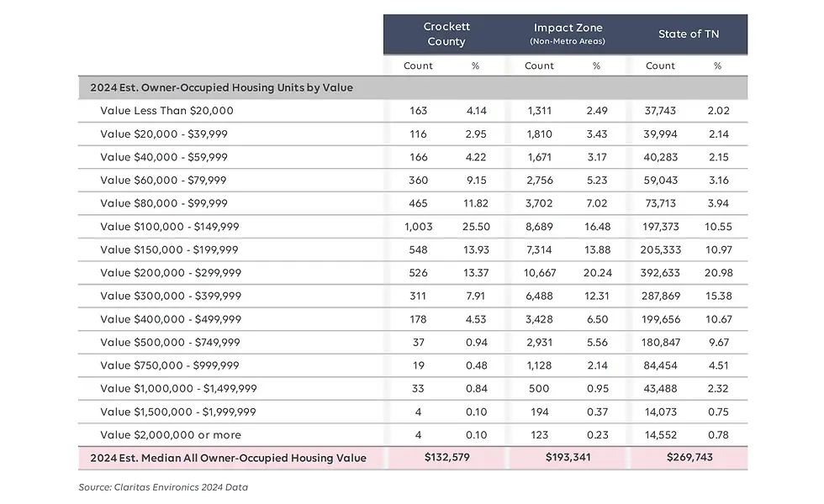Click the row label Value $80,000 - $99,999
This screenshot has height=504, width=824.
pos(164,203)
